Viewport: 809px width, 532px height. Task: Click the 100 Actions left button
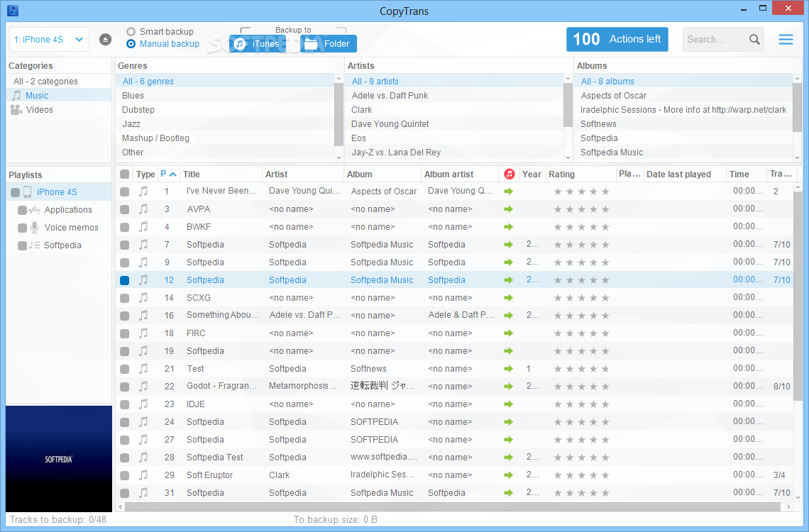coord(617,39)
